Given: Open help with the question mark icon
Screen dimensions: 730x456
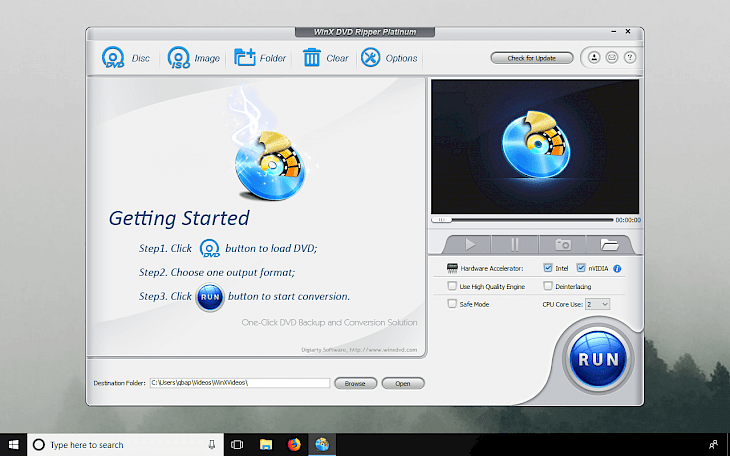Looking at the screenshot, I should coord(630,58).
